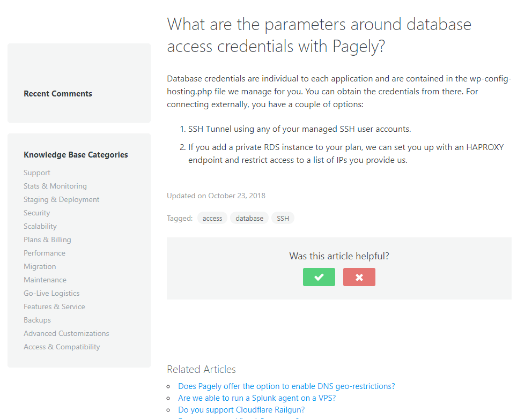Open Staging & Deployment category
Image resolution: width=532 pixels, height=419 pixels.
click(62, 199)
